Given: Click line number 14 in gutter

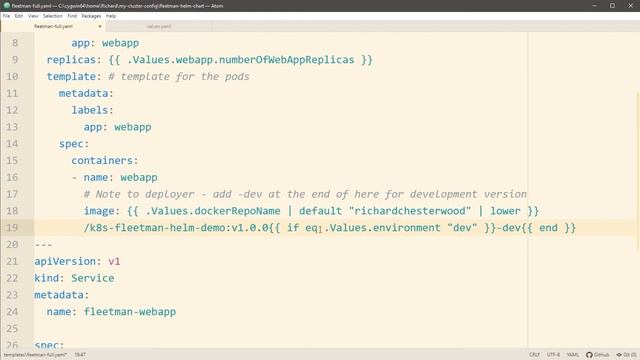Looking at the screenshot, I should click(12, 144).
